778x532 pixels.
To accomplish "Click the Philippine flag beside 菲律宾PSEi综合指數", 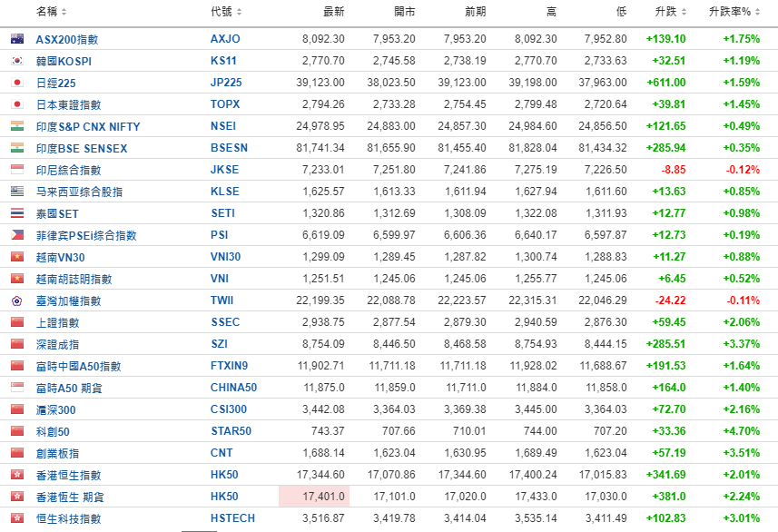I will 16,235.
